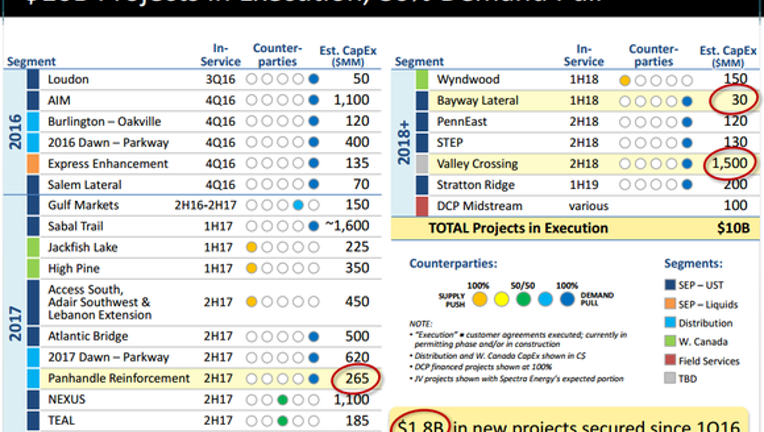Select 'Burlington – Oakville' text
This screenshot has width=764, height=432.
pyautogui.click(x=104, y=121)
